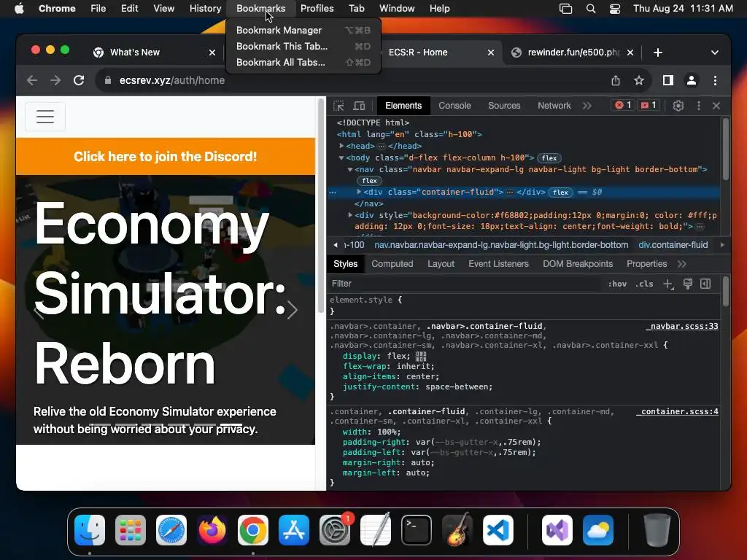The height and width of the screenshot is (560, 747).
Task: Click the styles Filter input field
Action: 465,284
